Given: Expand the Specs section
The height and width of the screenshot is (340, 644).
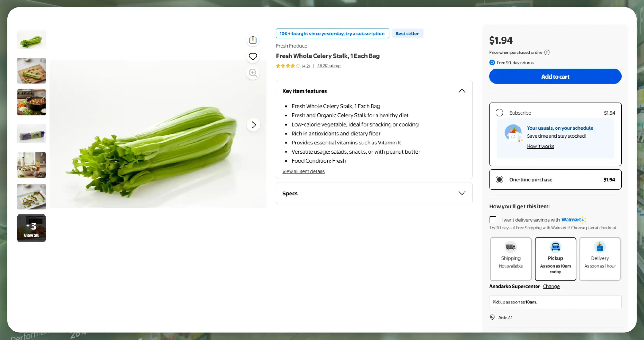Looking at the screenshot, I should 462,193.
